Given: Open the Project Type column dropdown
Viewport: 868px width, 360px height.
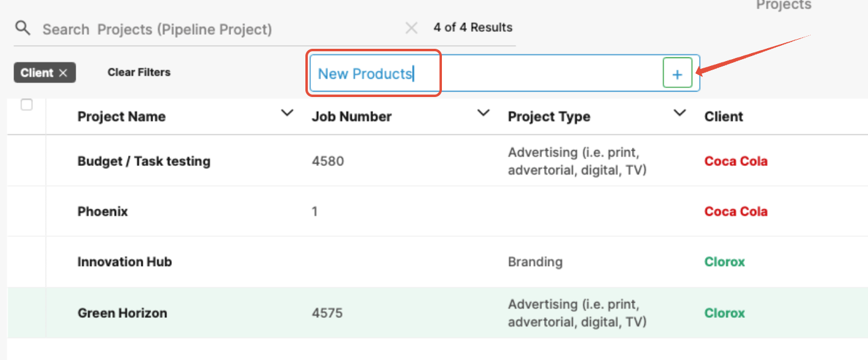Looking at the screenshot, I should point(680,113).
